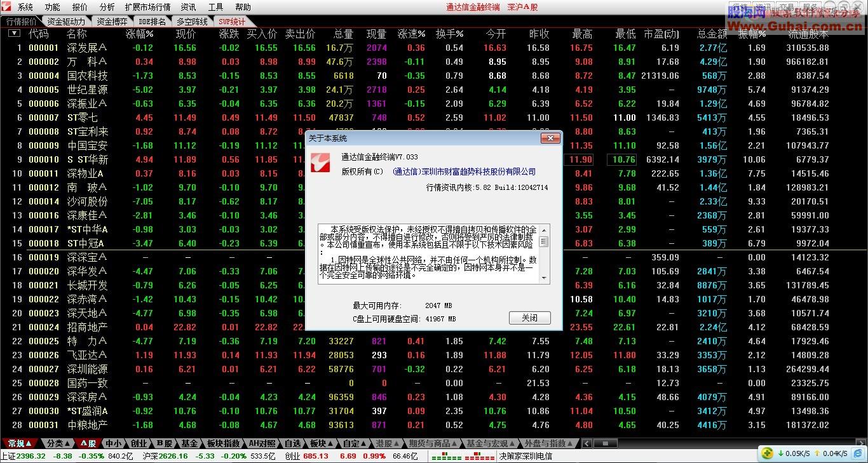Screen dimensions: 868x463
Task: Select the 基金 bottom tab
Action: 189,443
